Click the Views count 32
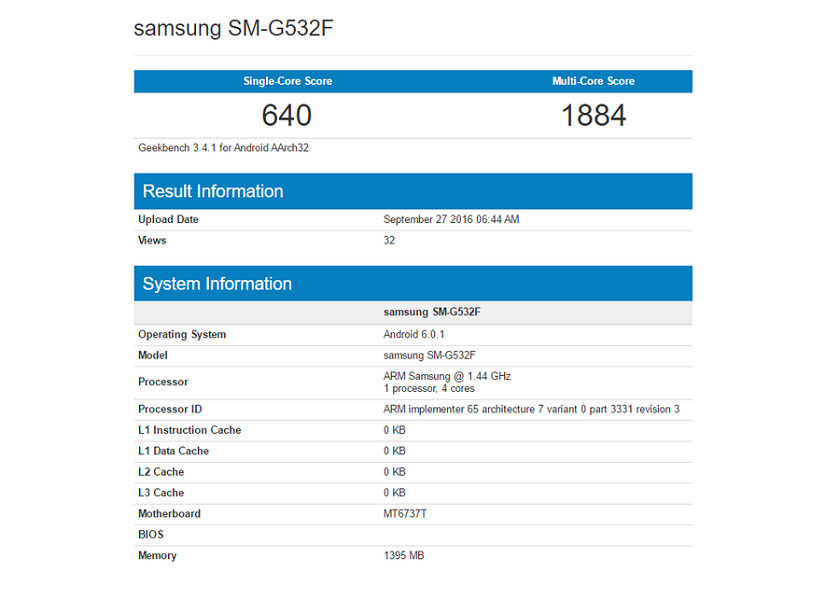The image size is (840, 613). click(389, 241)
